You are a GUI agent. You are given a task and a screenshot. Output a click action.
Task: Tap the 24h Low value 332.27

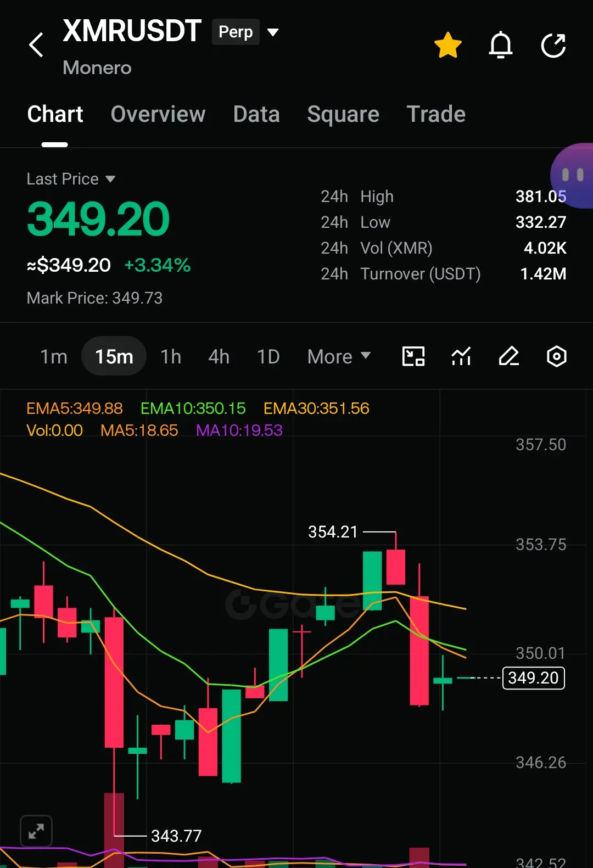[x=541, y=222]
